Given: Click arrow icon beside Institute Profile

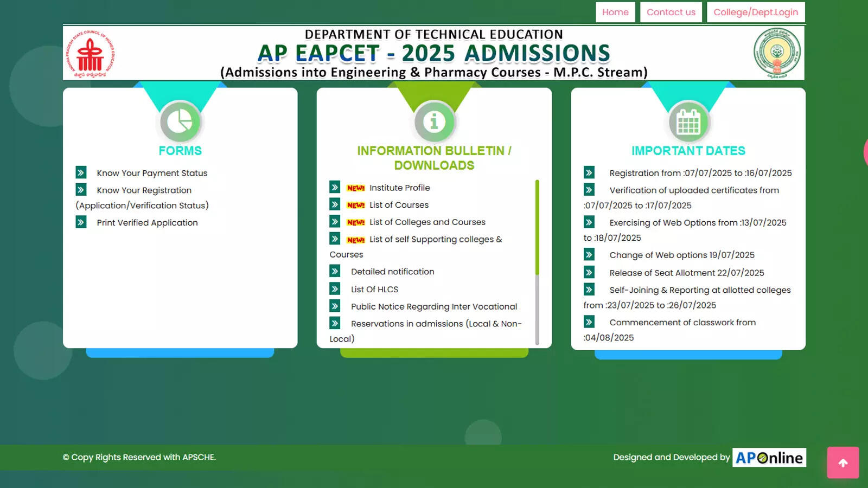Looking at the screenshot, I should (x=335, y=187).
